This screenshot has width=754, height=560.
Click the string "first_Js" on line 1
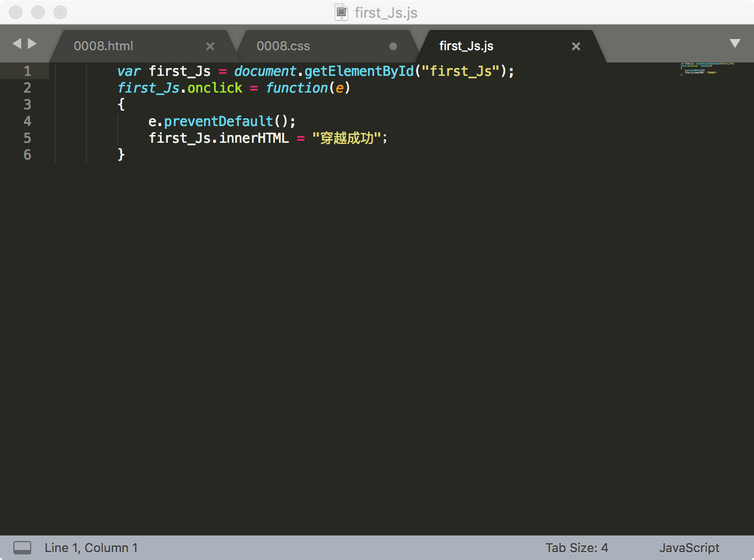pyautogui.click(x=460, y=71)
